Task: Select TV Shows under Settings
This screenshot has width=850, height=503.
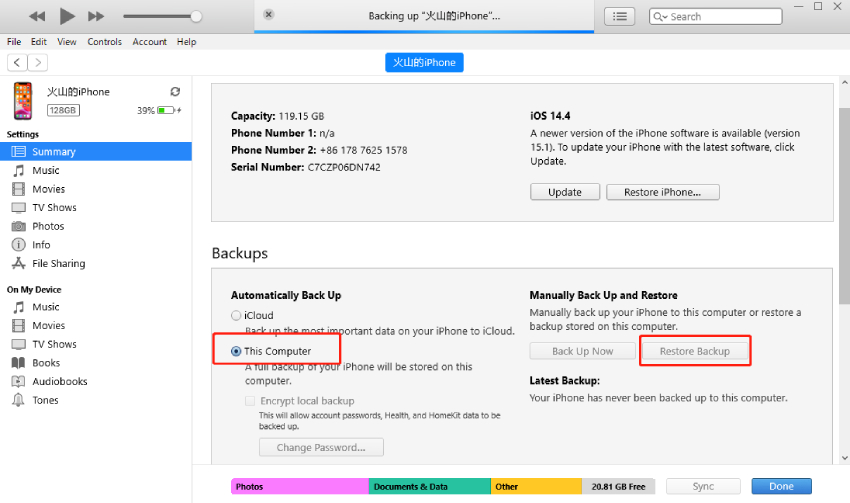Action: pyautogui.click(x=96, y=208)
